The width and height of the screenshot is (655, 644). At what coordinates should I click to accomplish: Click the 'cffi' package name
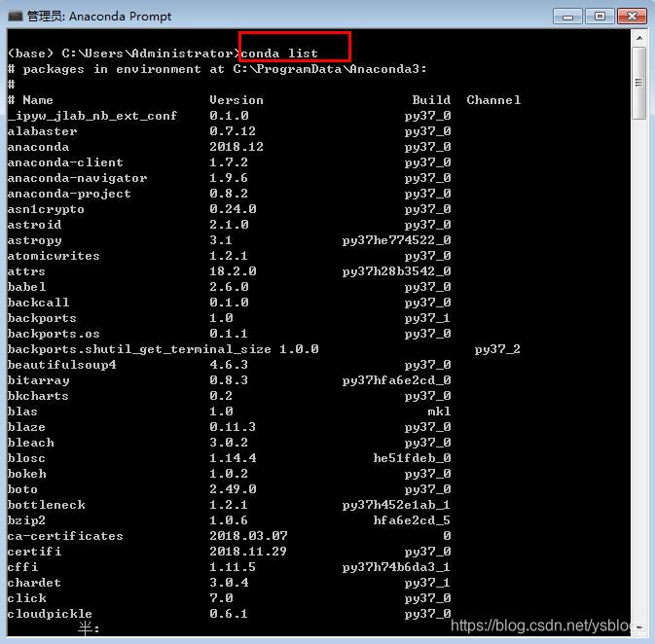(x=22, y=567)
